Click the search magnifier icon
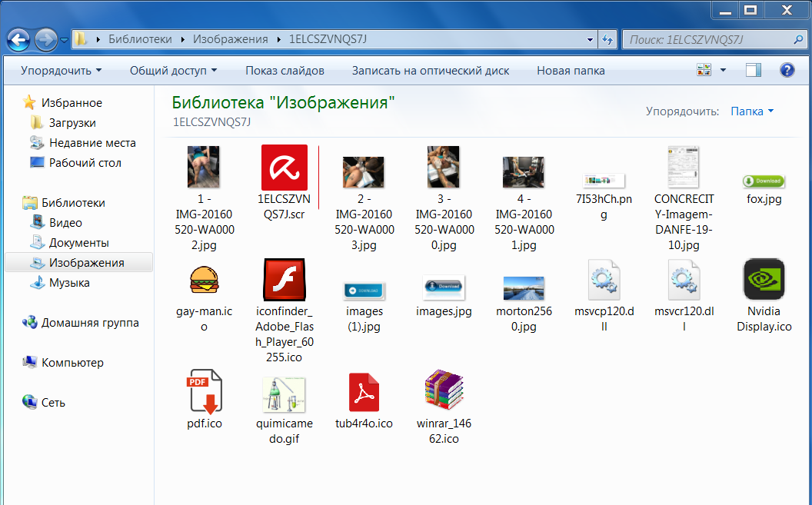Image resolution: width=812 pixels, height=505 pixels. 798,39
